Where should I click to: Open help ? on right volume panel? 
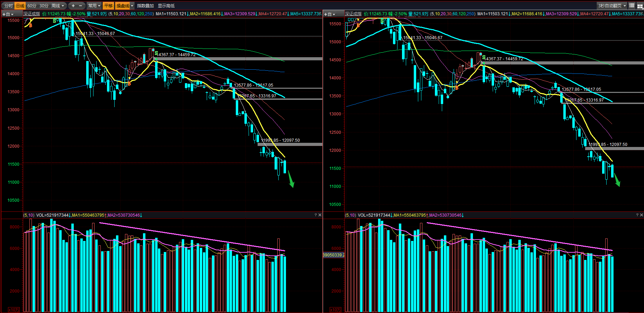pyautogui.click(x=637, y=215)
